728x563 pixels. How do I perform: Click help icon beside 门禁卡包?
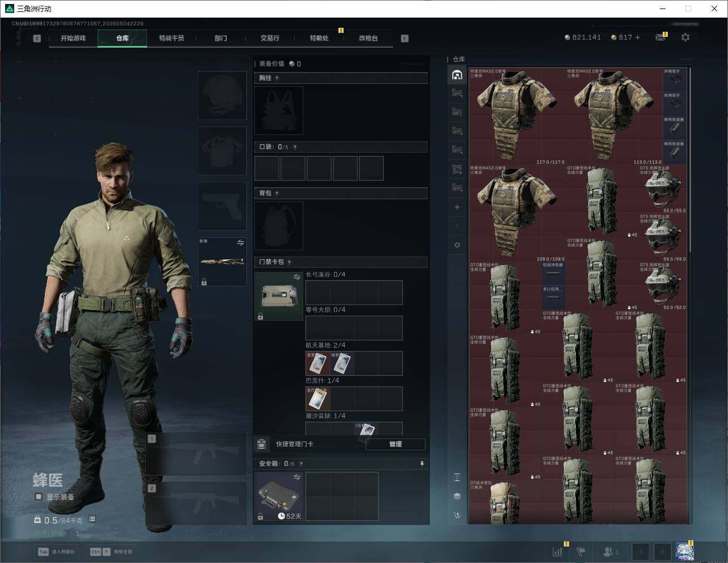290,262
